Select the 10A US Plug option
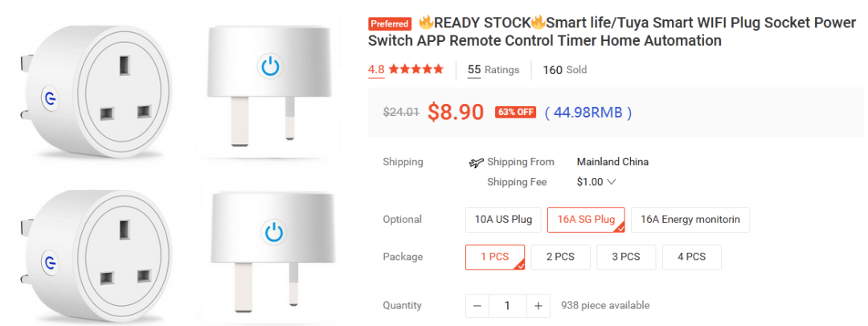This screenshot has width=868, height=326. click(503, 219)
